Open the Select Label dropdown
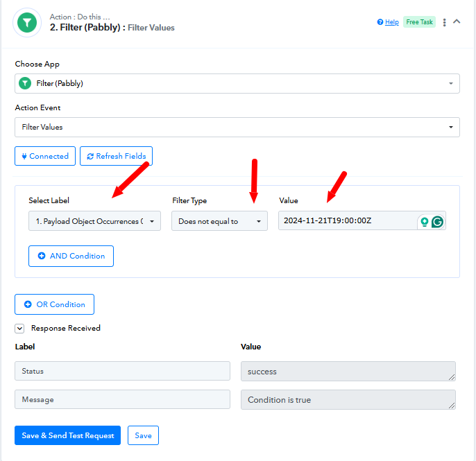 pyautogui.click(x=94, y=221)
